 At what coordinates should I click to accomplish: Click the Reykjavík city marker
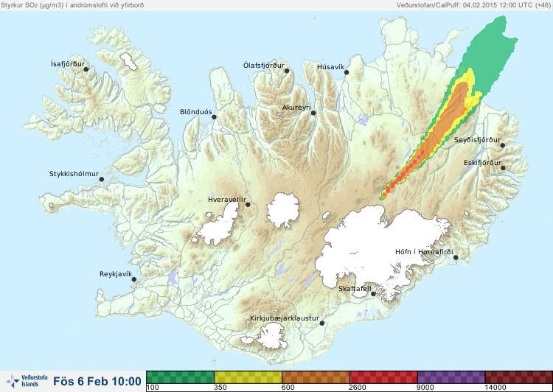(134, 279)
